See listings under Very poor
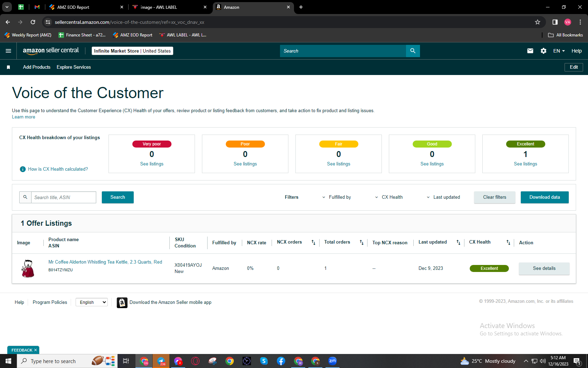588x368 pixels. 152,164
